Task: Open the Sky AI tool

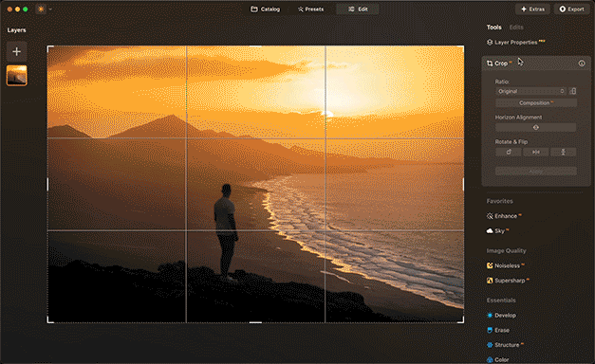Action: [497, 231]
